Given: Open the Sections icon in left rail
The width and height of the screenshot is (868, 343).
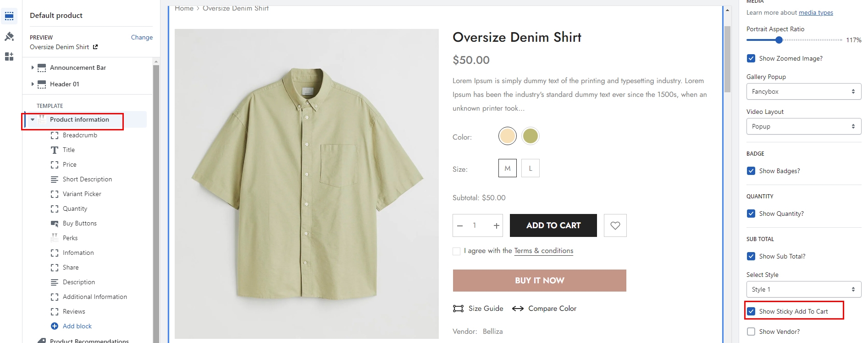Looking at the screenshot, I should [9, 16].
